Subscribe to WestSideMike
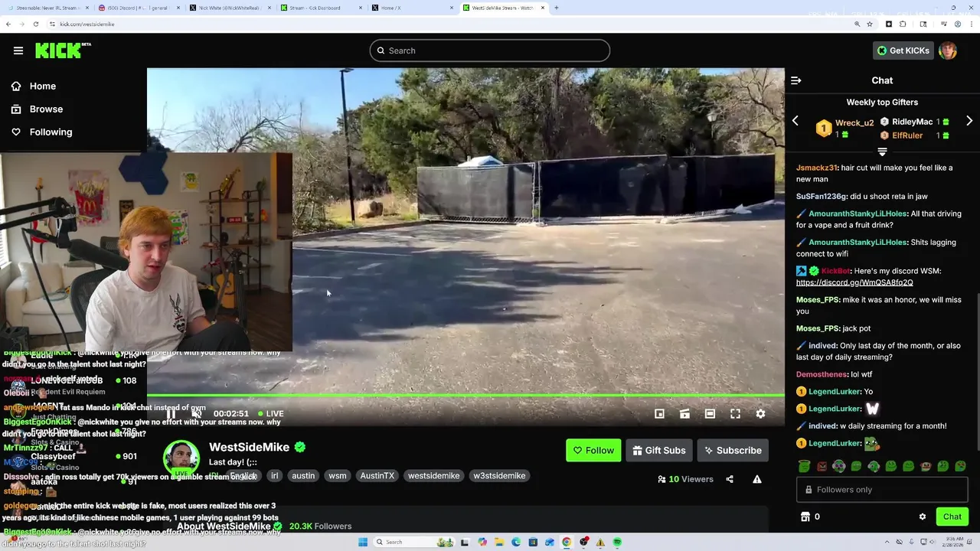 [733, 451]
